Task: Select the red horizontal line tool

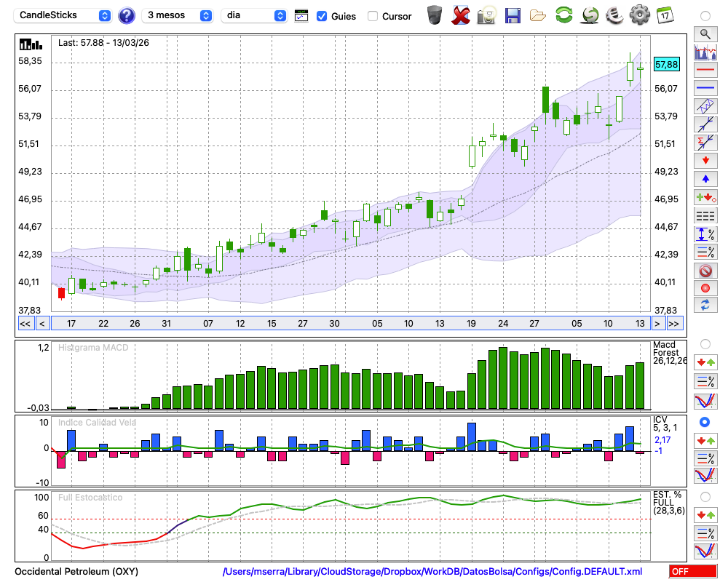Action: pyautogui.click(x=705, y=71)
